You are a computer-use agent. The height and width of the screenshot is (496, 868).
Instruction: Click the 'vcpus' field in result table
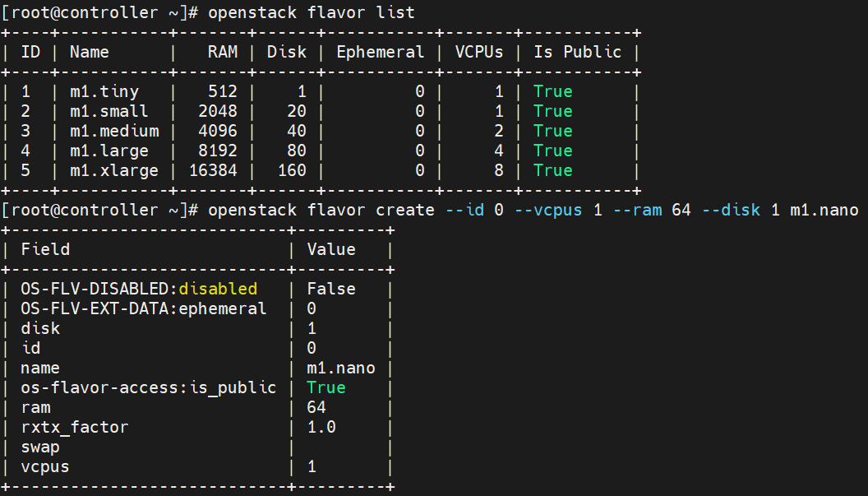45,466
